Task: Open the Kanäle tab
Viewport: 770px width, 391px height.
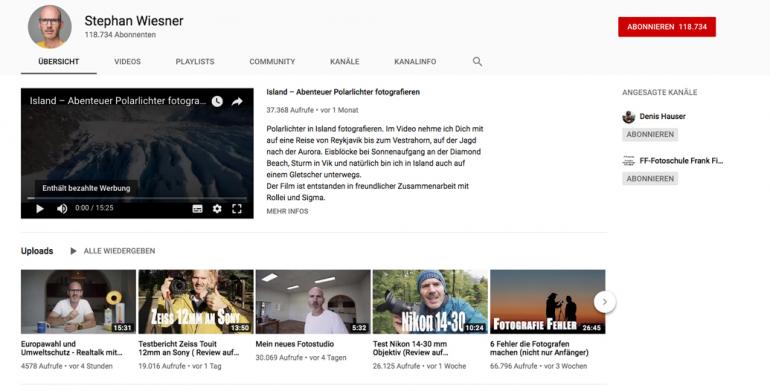Action: point(345,62)
